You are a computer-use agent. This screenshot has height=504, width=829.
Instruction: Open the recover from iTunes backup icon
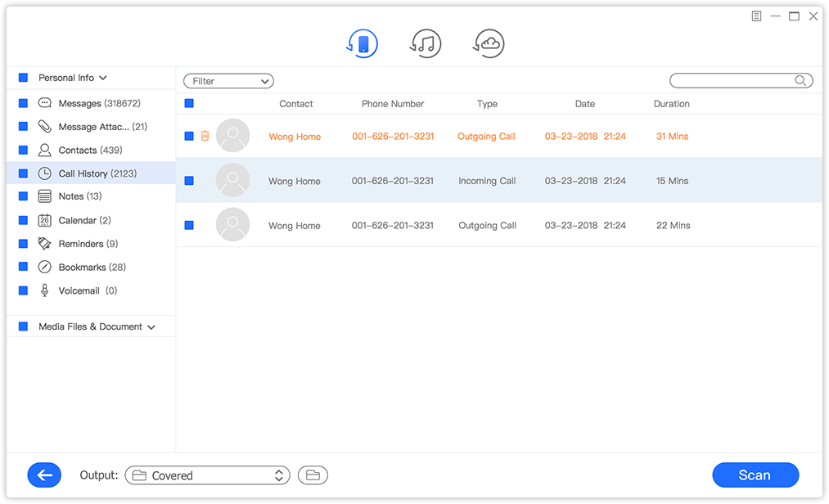coord(426,43)
